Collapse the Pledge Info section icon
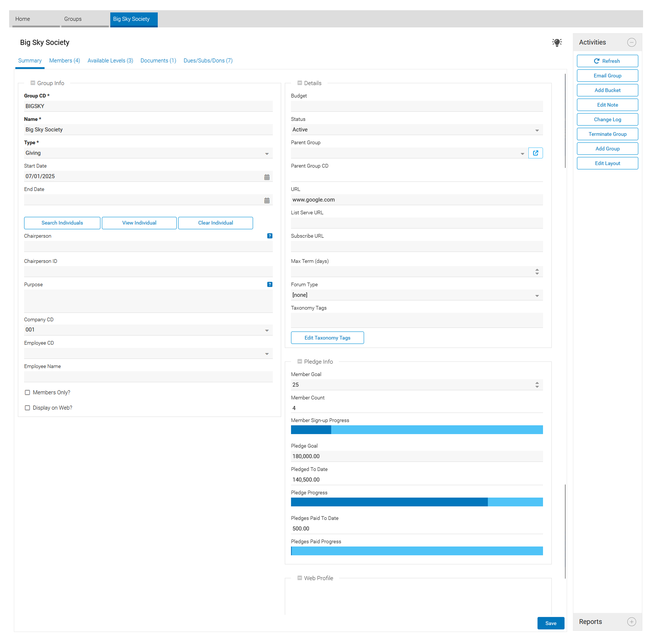 click(300, 361)
